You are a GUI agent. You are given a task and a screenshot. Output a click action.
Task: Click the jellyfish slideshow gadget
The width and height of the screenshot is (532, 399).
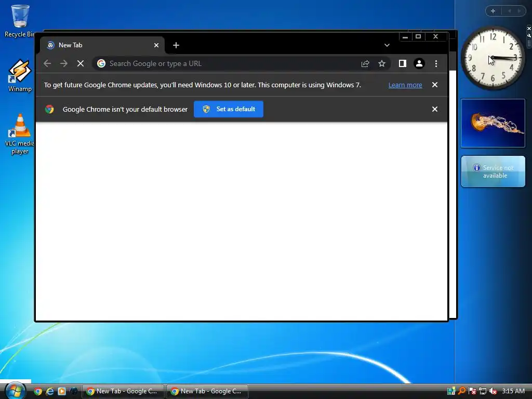click(493, 123)
